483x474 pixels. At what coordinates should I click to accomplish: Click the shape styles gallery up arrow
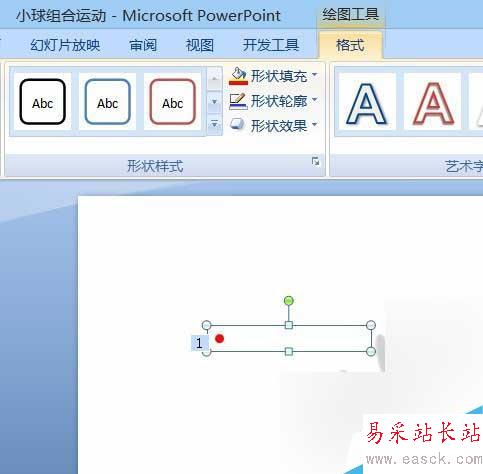(x=214, y=79)
